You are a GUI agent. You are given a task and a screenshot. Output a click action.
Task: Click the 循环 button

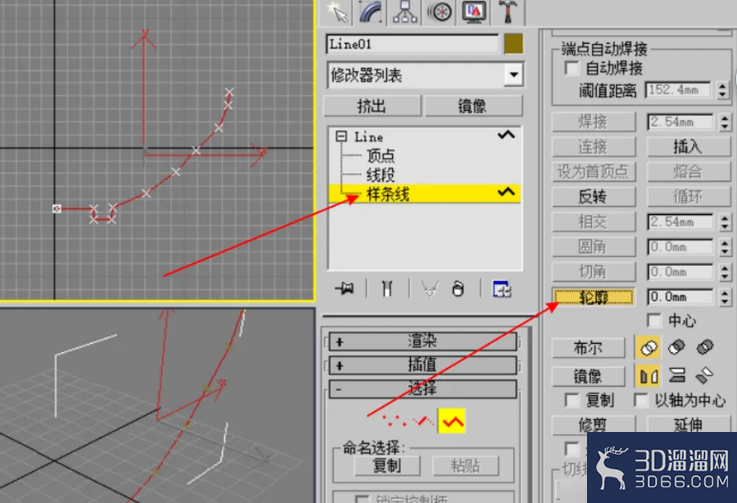point(688,196)
